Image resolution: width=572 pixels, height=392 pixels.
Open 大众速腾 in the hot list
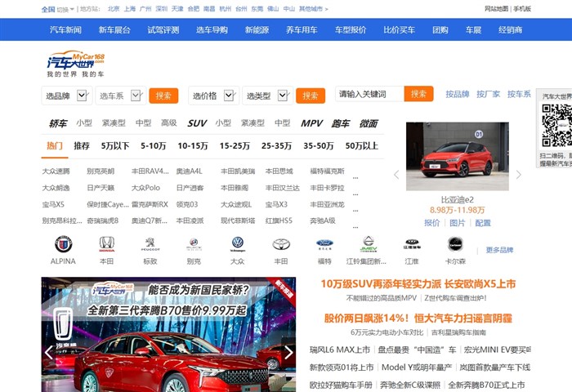coord(56,171)
